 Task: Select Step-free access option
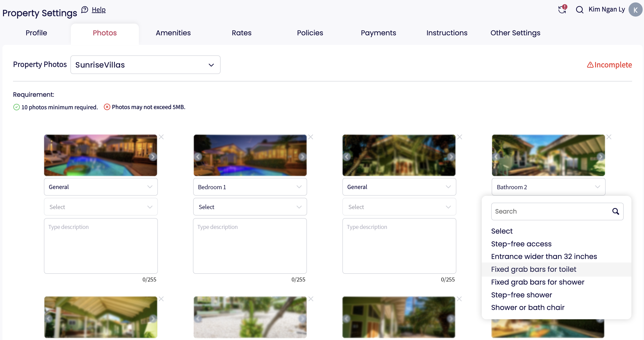tap(521, 244)
